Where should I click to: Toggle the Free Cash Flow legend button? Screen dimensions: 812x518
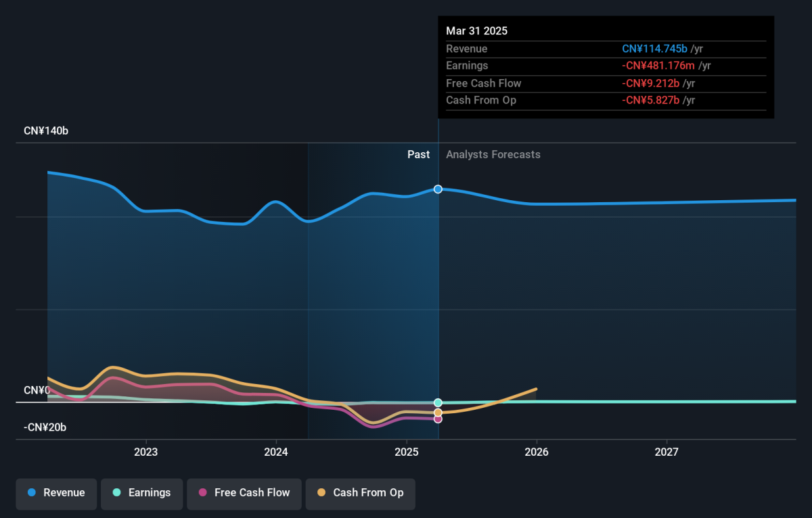(x=244, y=493)
